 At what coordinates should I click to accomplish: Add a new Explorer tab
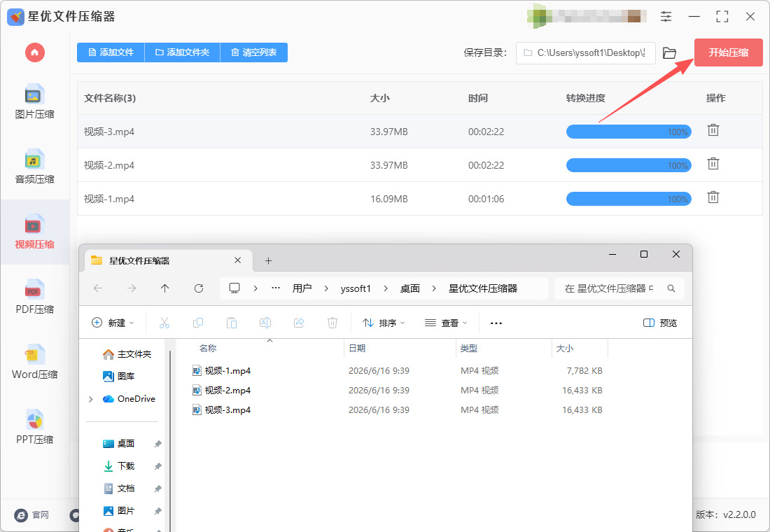268,261
